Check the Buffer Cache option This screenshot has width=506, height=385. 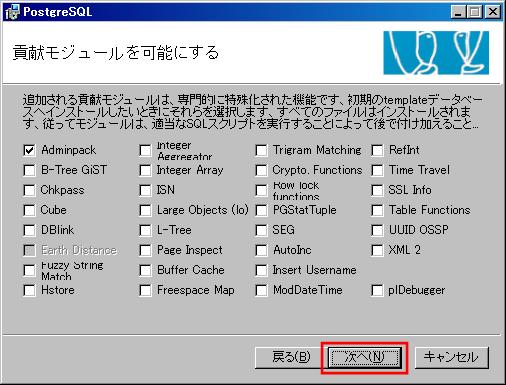coord(145,270)
